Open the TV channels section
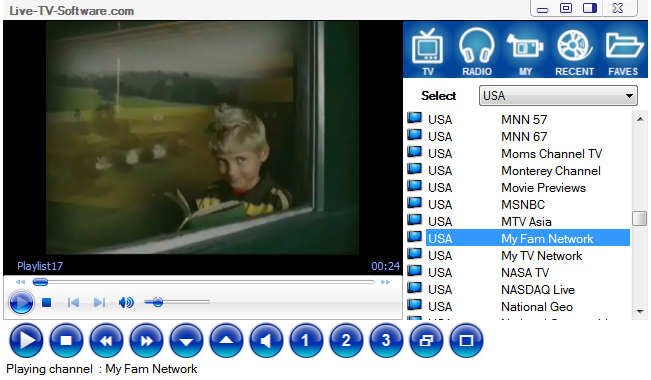The image size is (651, 380). (427, 52)
